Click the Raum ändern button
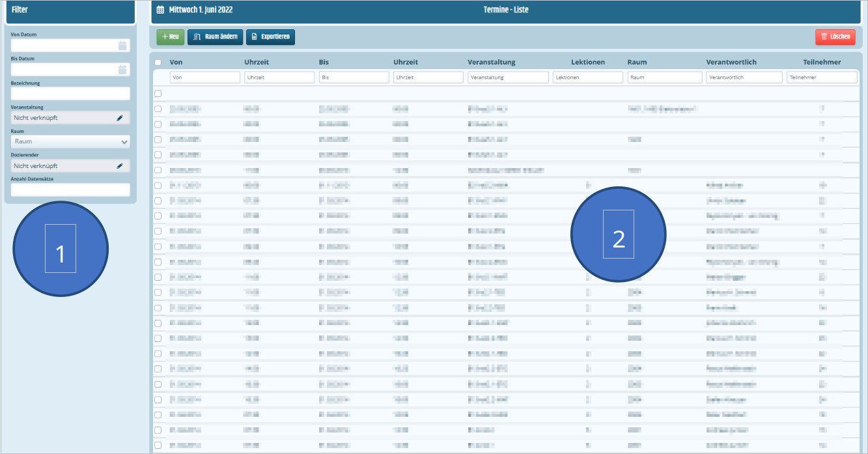This screenshot has width=868, height=454. pos(216,37)
